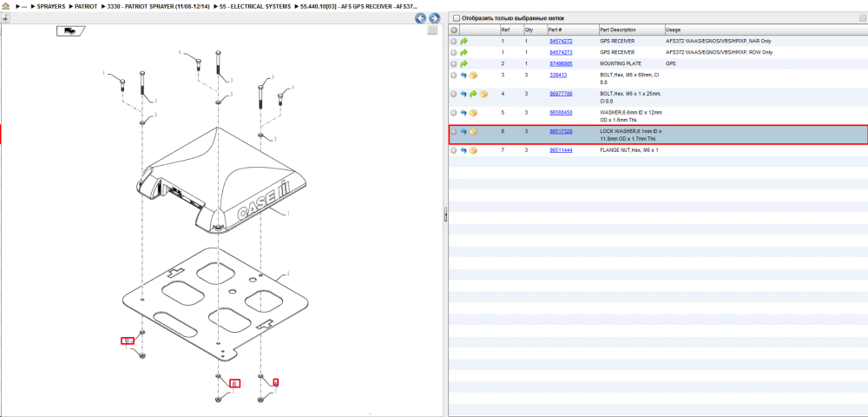Click the plus icon in the table header
This screenshot has width=868, height=417.
point(453,30)
